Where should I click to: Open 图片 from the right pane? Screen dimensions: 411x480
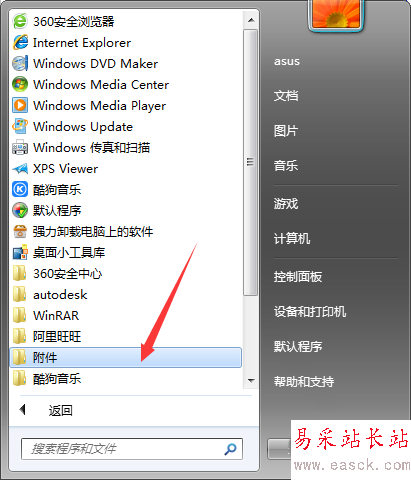(286, 131)
